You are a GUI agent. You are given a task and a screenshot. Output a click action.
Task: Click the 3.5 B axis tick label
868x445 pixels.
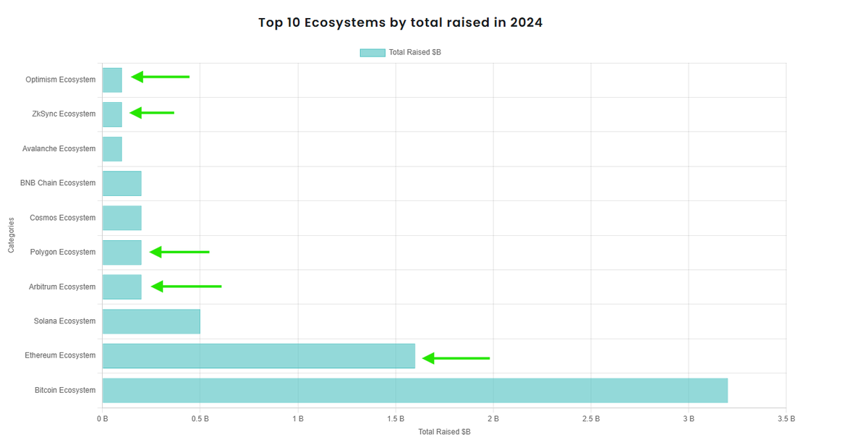(786, 418)
